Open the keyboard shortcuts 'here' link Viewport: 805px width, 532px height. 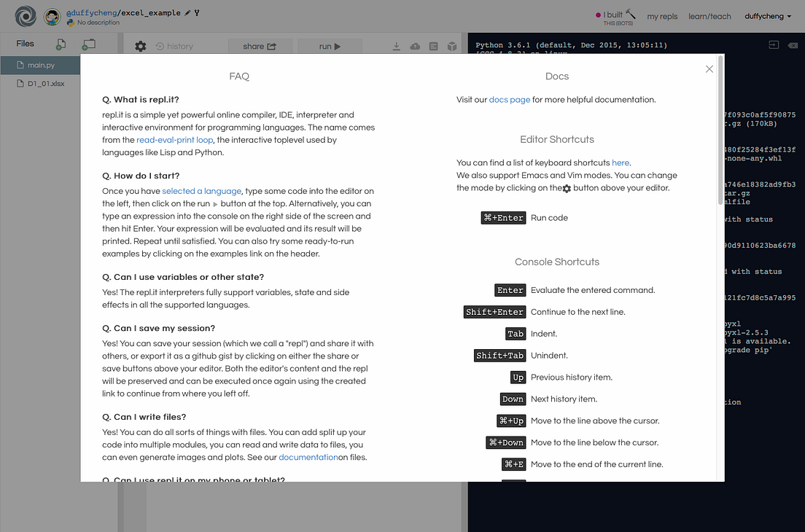coord(621,162)
